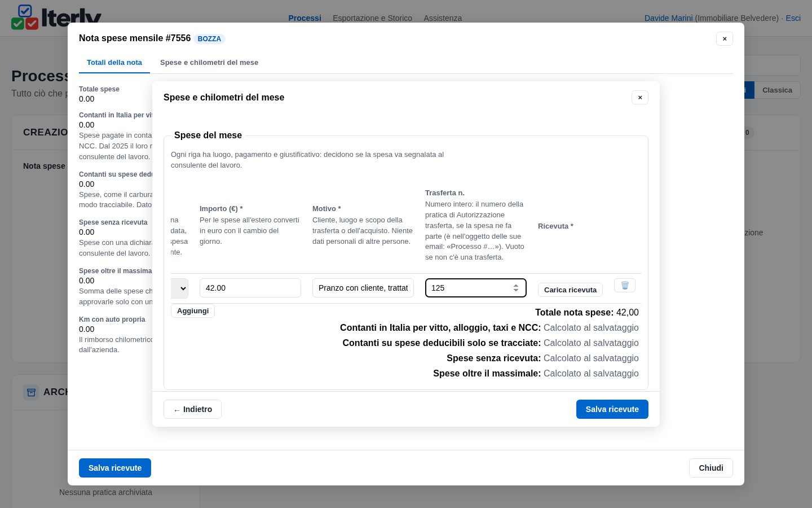Focus the Importo field showing 42.00
This screenshot has height=508, width=812.
[x=250, y=288]
